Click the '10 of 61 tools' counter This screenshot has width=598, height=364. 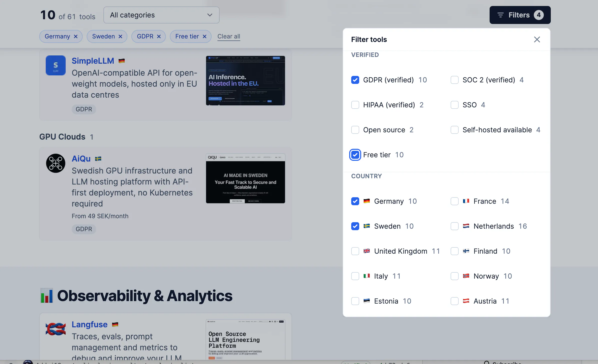tap(68, 15)
